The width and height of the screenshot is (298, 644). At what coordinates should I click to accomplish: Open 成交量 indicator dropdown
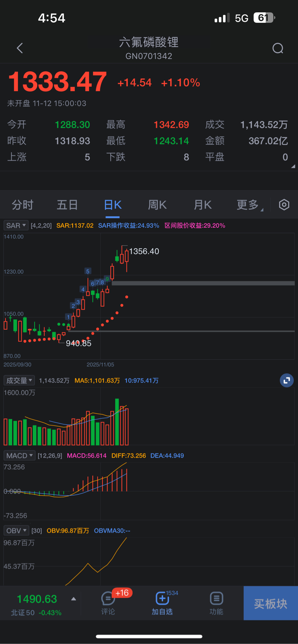pyautogui.click(x=19, y=381)
